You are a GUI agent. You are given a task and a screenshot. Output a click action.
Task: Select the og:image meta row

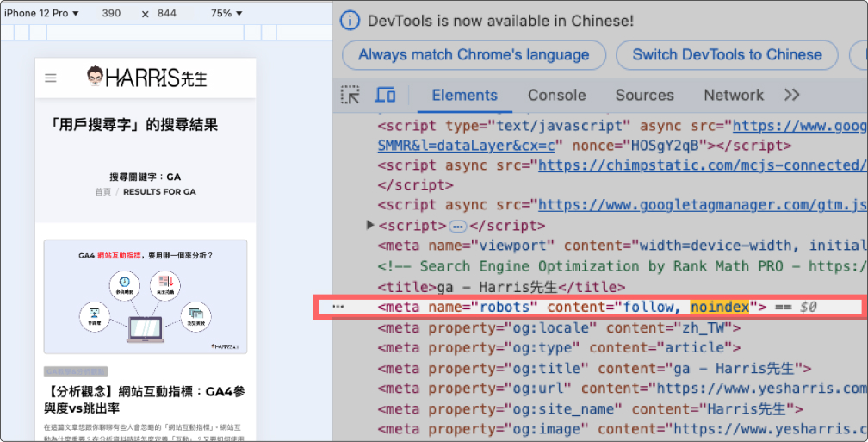tap(622, 429)
